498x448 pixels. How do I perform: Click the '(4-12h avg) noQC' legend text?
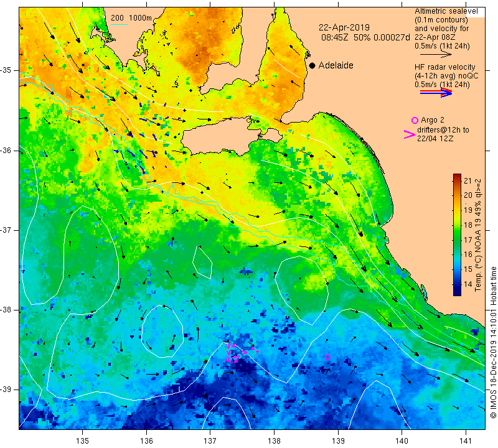point(446,76)
